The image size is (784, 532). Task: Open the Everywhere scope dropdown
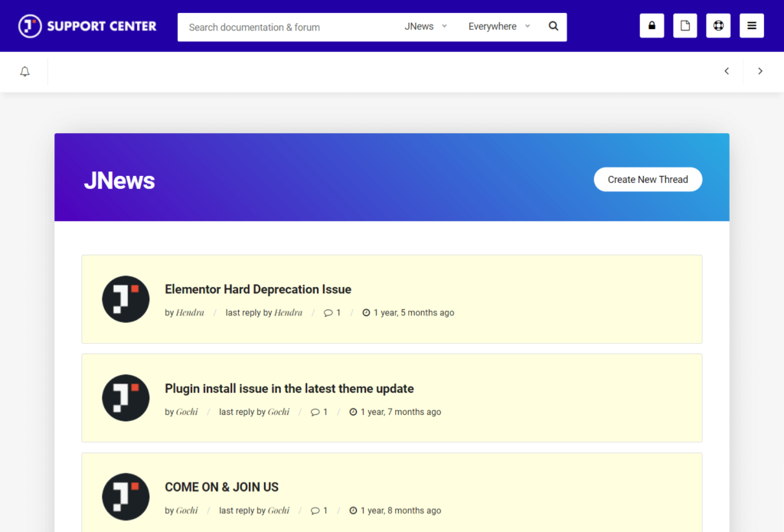498,26
